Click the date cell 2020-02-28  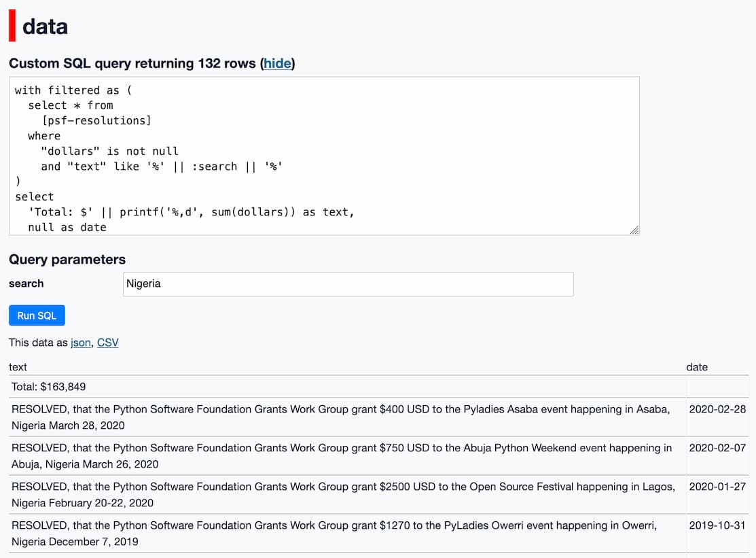pos(717,409)
